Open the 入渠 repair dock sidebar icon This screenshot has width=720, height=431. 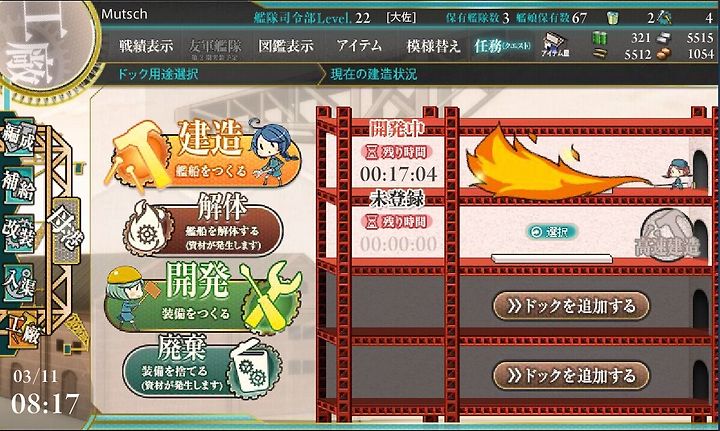[19, 283]
